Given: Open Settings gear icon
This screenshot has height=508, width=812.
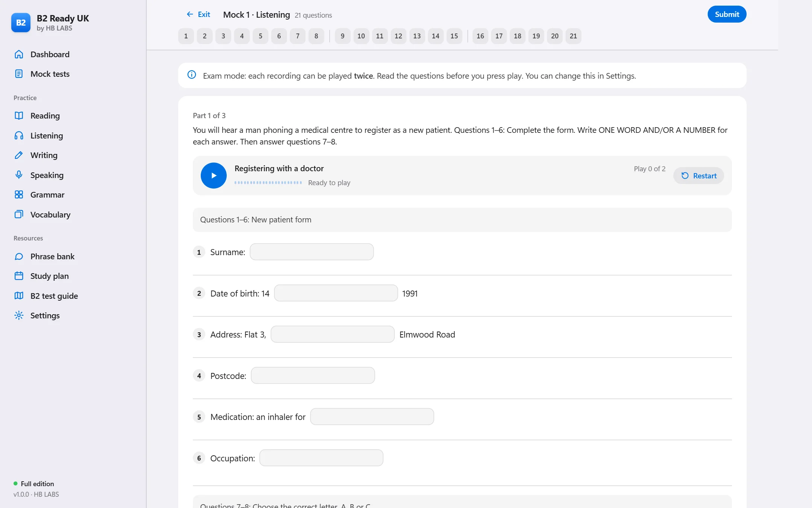Looking at the screenshot, I should [x=19, y=315].
